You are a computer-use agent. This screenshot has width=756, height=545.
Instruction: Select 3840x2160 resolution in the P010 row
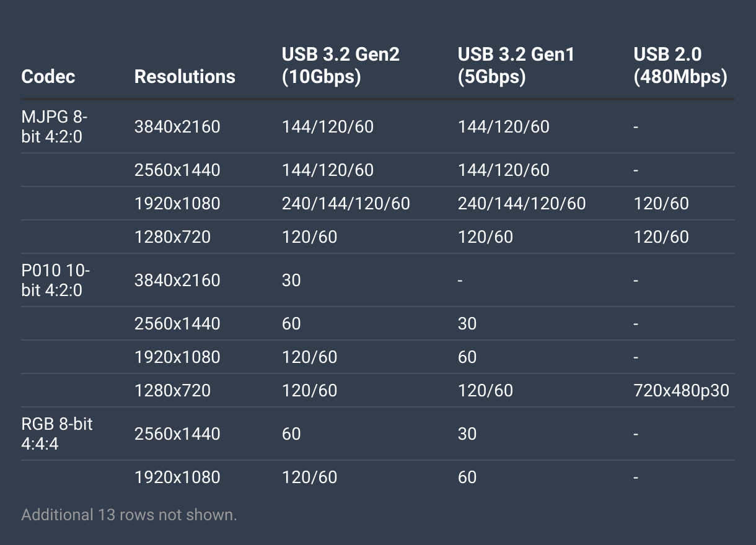(177, 281)
